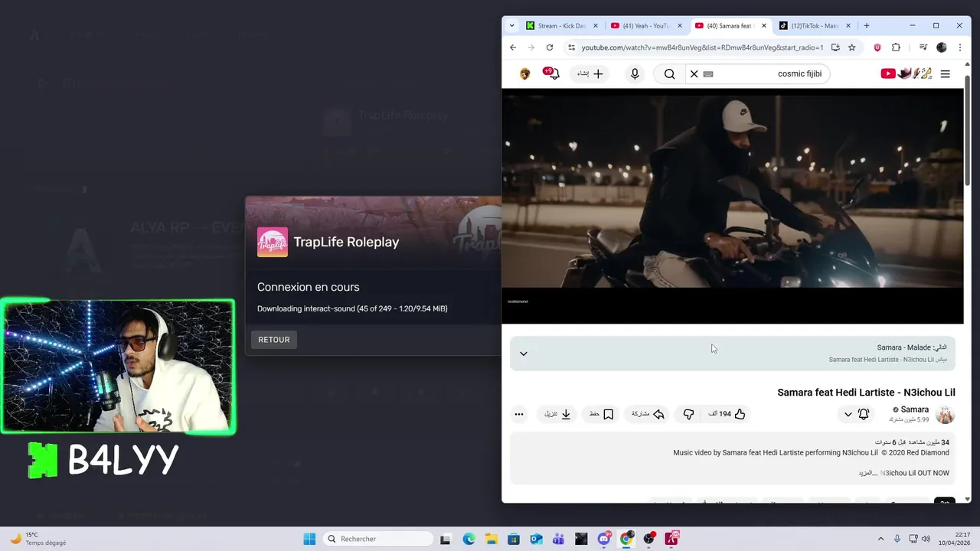Open the tab search dropdown arrow
This screenshot has width=980, height=551.
[x=511, y=26]
